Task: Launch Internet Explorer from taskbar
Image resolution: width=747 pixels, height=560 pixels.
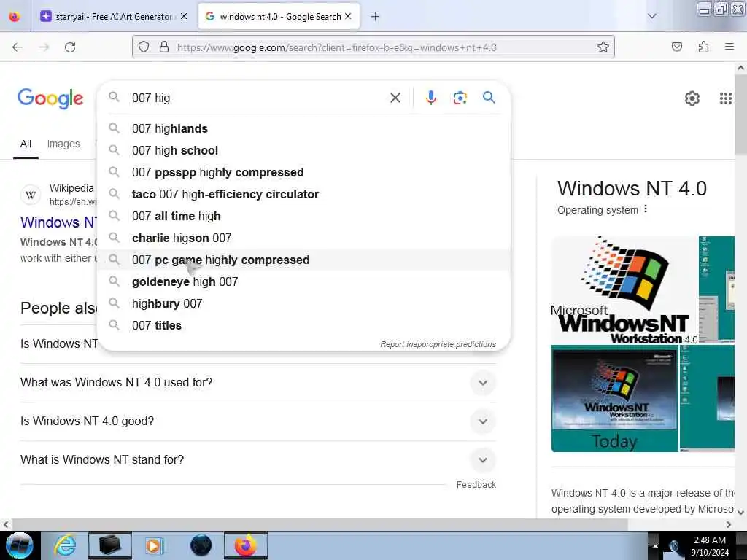Action: tap(65, 545)
